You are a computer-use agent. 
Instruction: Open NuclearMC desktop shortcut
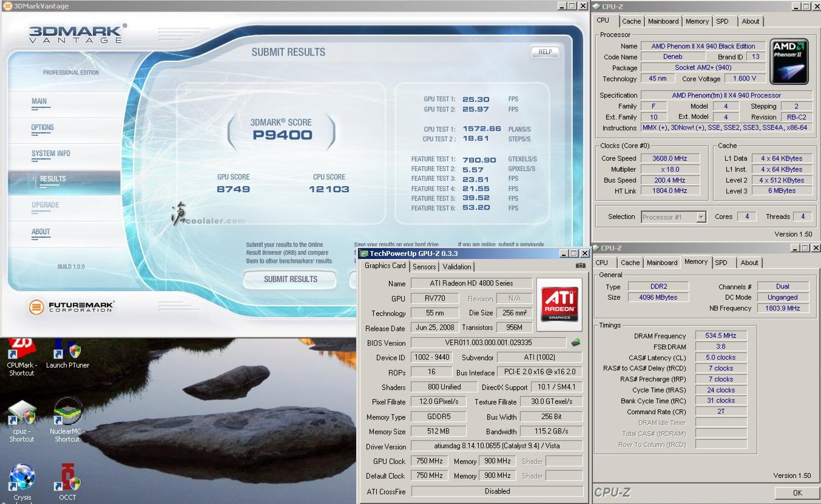tap(67, 420)
